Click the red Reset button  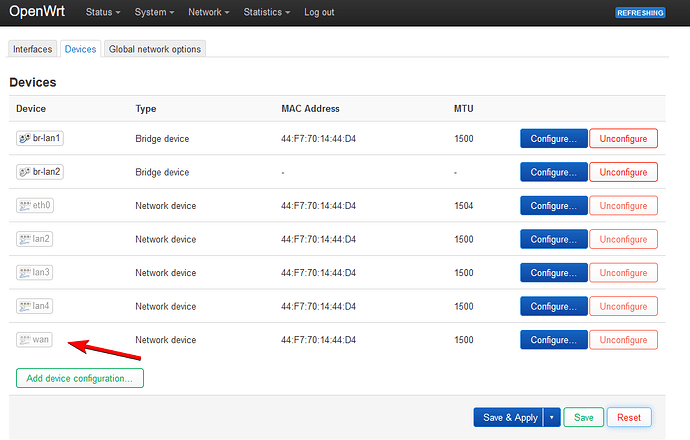pos(629,417)
